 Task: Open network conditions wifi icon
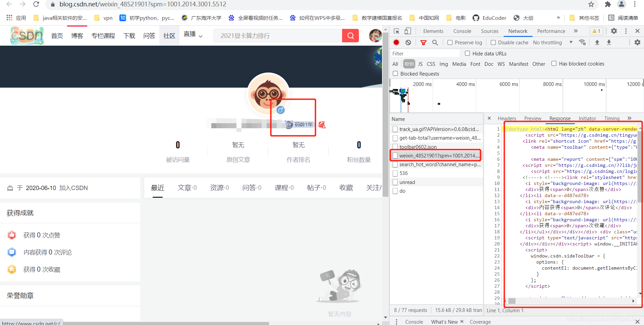[582, 42]
